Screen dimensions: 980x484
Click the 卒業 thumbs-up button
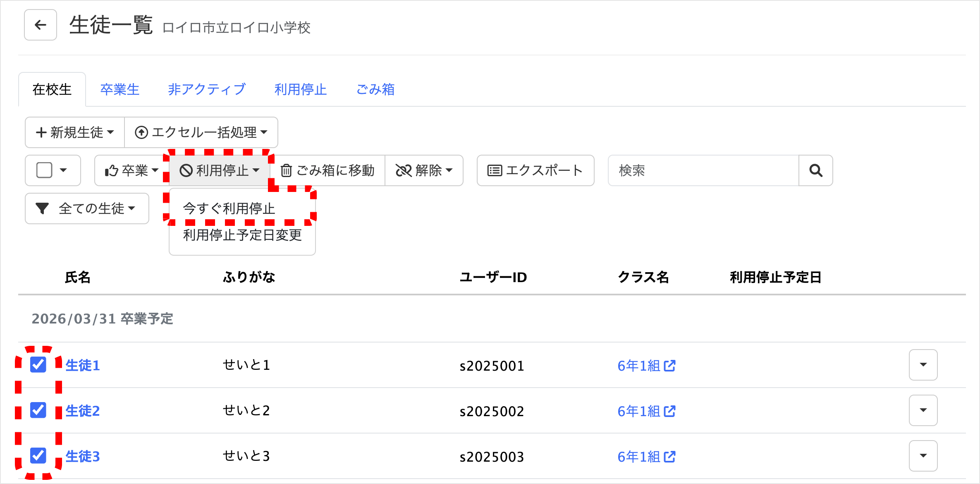(131, 170)
